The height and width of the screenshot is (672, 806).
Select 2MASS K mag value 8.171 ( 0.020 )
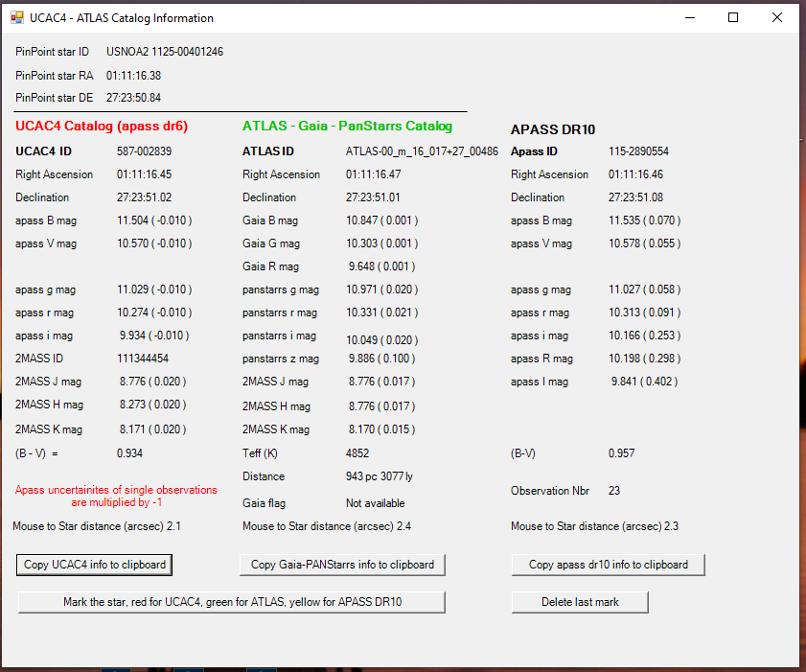pos(152,429)
